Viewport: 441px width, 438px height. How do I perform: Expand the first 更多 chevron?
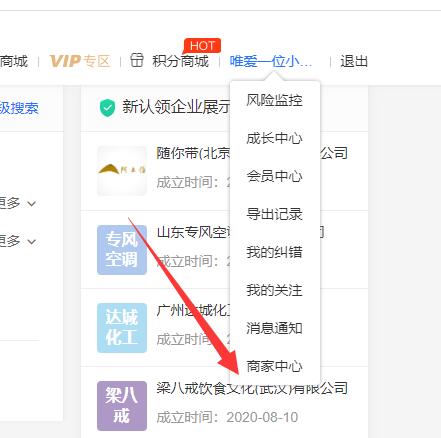(31, 203)
